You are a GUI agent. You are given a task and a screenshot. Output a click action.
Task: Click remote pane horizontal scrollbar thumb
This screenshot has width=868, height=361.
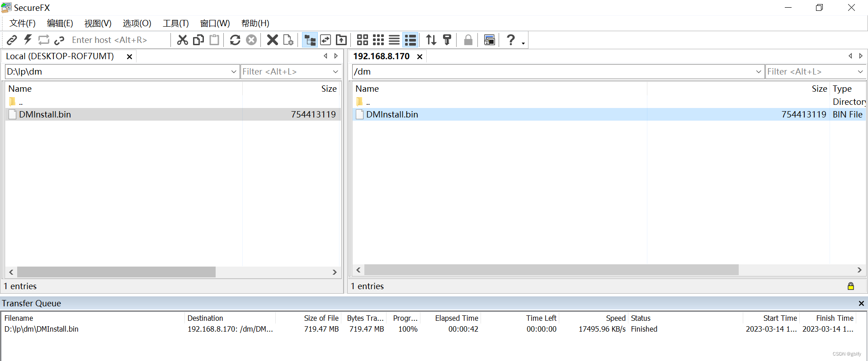(x=551, y=270)
